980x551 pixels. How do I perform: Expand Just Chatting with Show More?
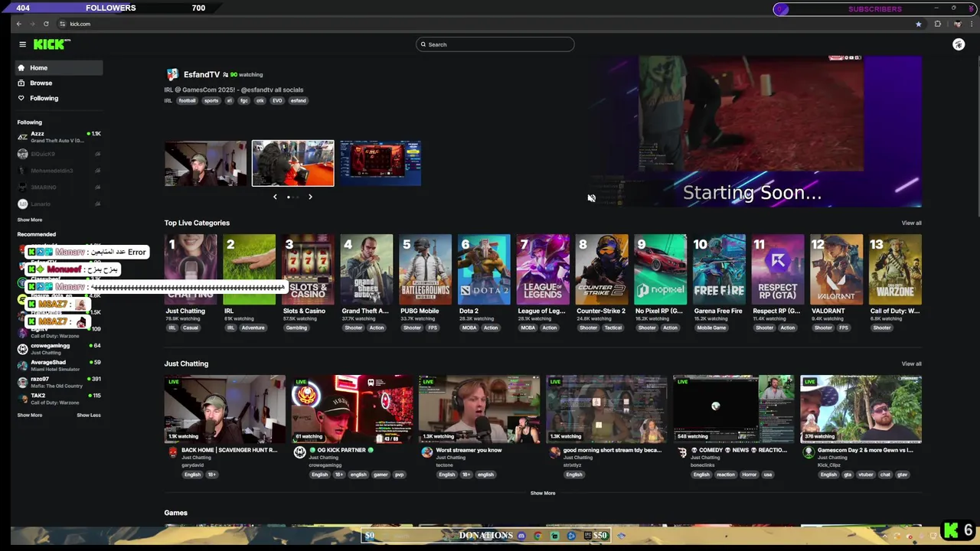543,493
